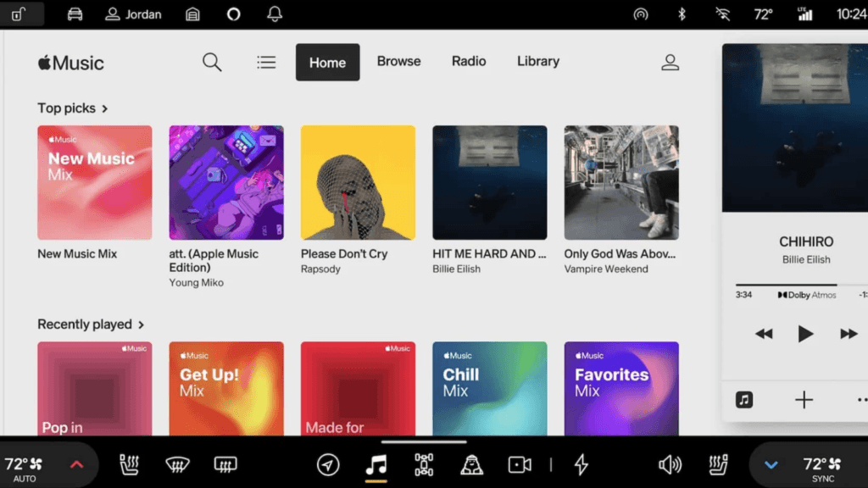Toggle the driver heated seat
This screenshot has height=488, width=868.
point(130,464)
